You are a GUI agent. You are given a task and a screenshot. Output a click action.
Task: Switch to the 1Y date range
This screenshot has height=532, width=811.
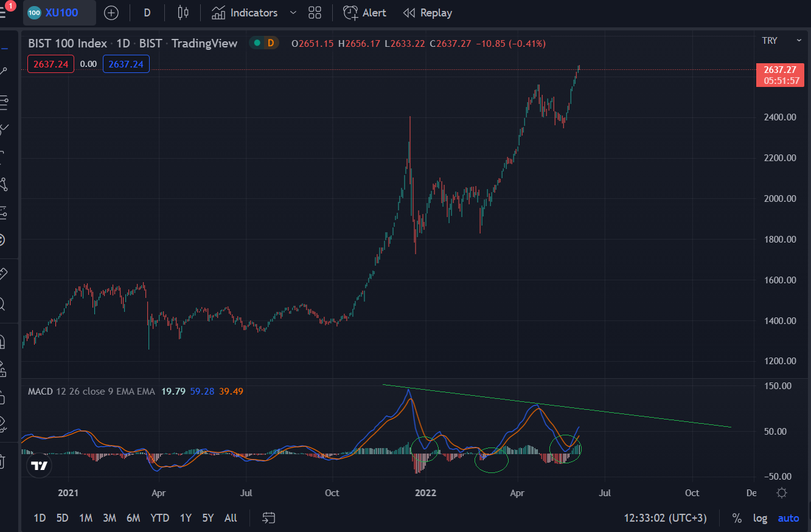[186, 518]
